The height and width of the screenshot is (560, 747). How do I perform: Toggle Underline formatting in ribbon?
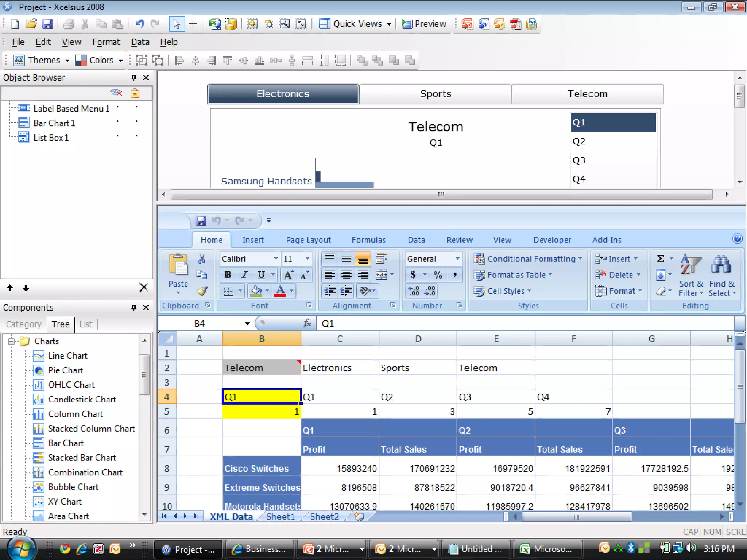261,275
